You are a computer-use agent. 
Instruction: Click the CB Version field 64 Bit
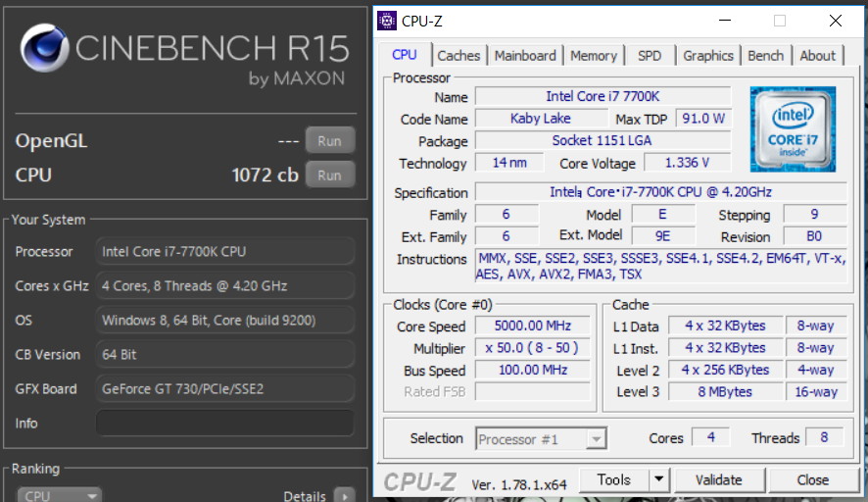(224, 355)
